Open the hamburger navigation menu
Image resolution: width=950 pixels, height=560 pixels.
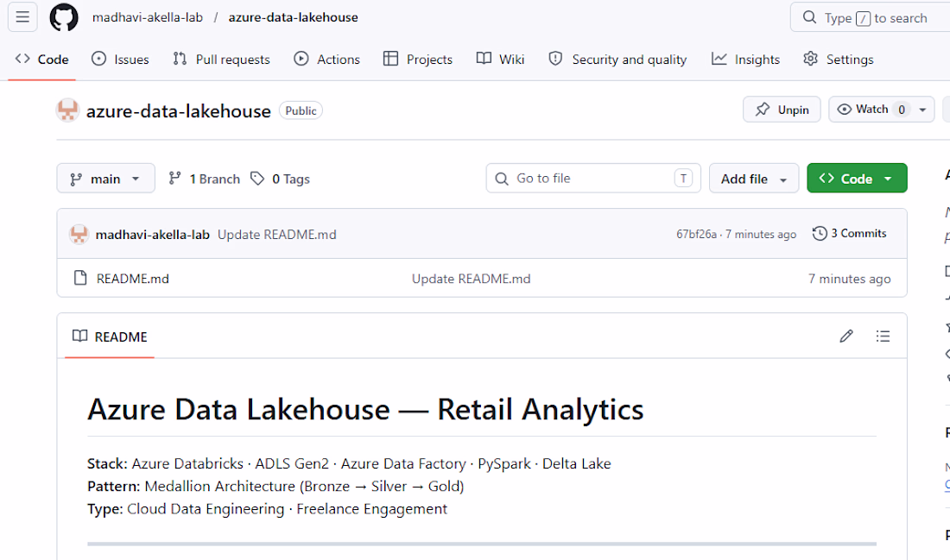coord(22,17)
